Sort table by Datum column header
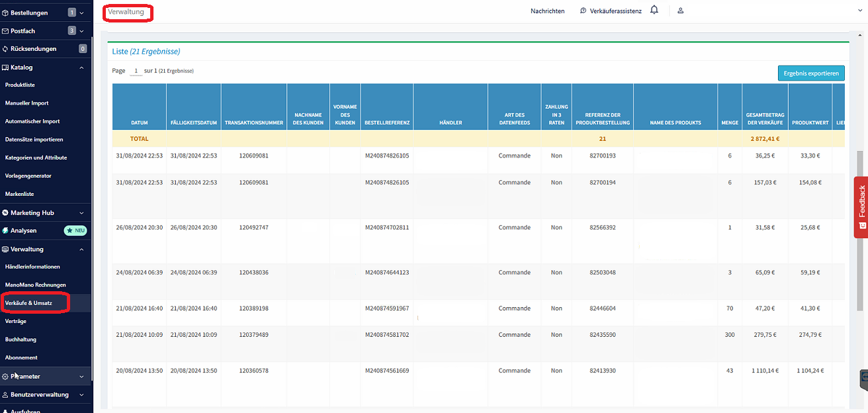 (139, 122)
